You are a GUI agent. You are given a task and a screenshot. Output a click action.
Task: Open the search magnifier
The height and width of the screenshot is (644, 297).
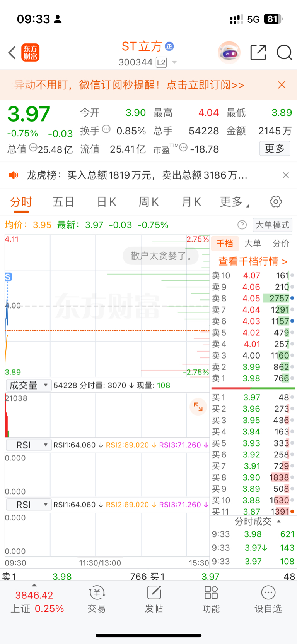tap(284, 53)
